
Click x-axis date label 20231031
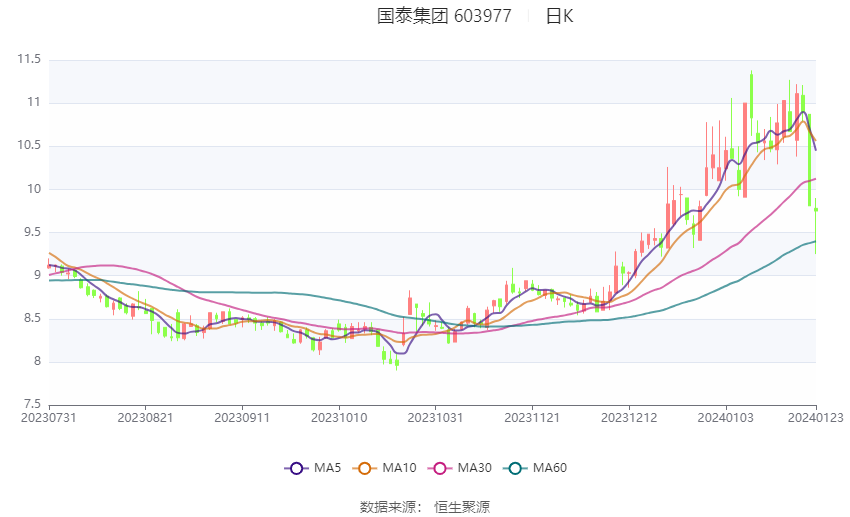coord(435,418)
